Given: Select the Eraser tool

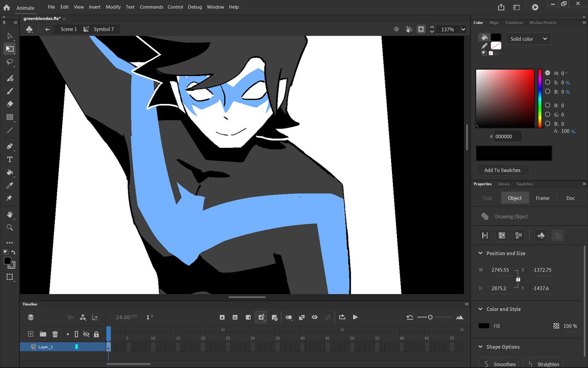Looking at the screenshot, I should pos(10,104).
